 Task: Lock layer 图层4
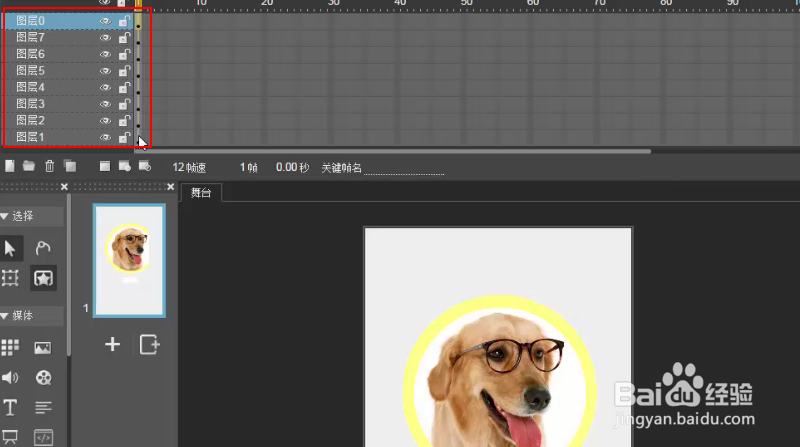[x=124, y=87]
